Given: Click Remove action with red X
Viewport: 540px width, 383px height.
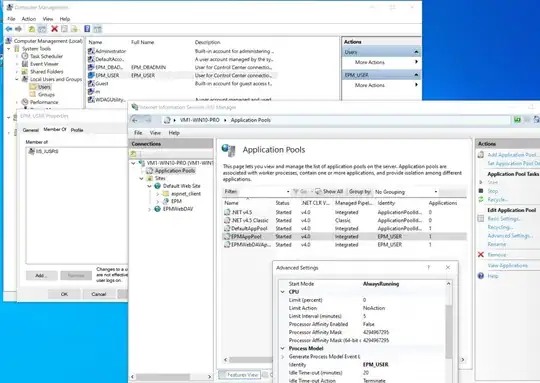Looking at the screenshot, I should click(x=497, y=255).
